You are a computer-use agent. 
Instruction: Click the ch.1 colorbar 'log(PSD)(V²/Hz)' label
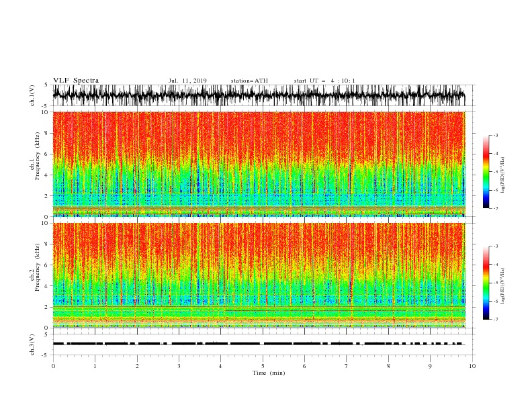pyautogui.click(x=503, y=175)
